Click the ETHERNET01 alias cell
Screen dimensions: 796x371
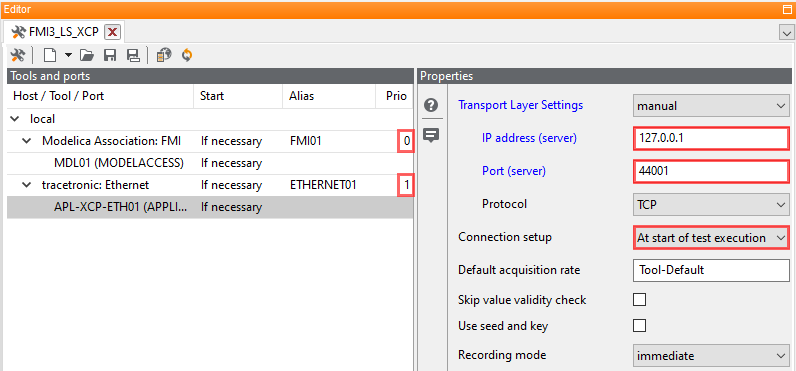point(323,185)
